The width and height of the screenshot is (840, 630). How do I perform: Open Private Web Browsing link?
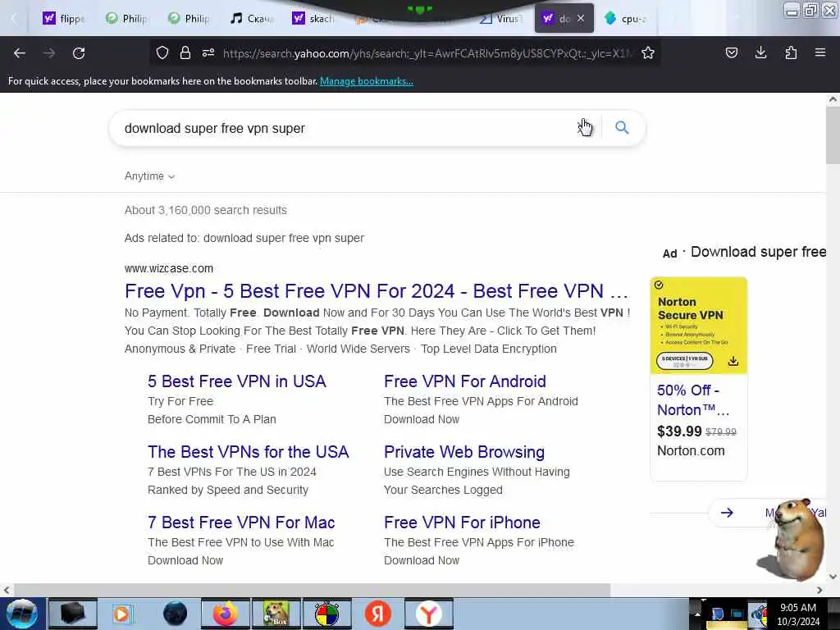tap(464, 452)
